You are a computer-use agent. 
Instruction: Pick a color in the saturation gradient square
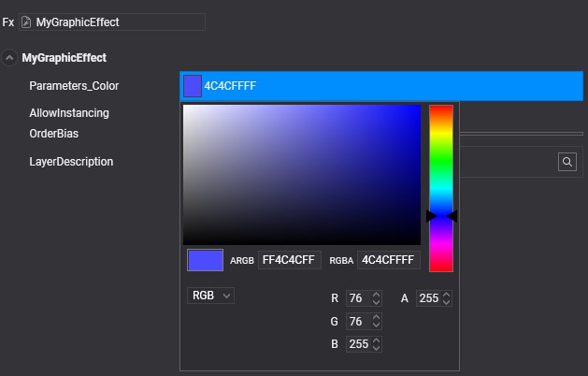[x=301, y=174]
